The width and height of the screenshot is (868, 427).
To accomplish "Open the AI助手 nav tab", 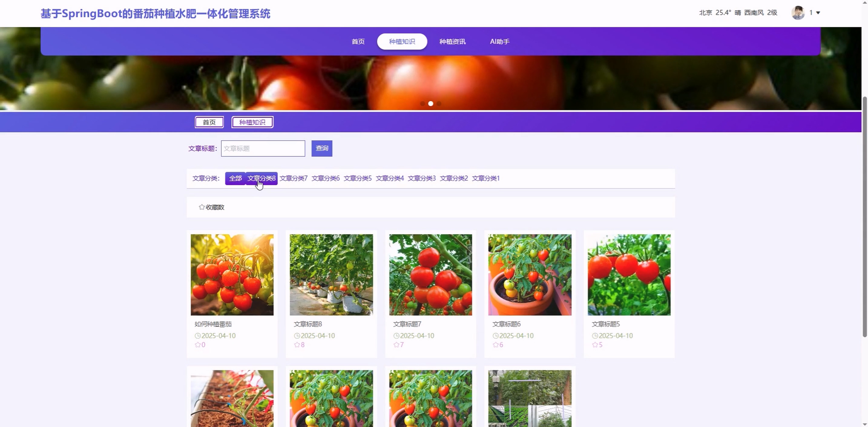I will click(499, 41).
